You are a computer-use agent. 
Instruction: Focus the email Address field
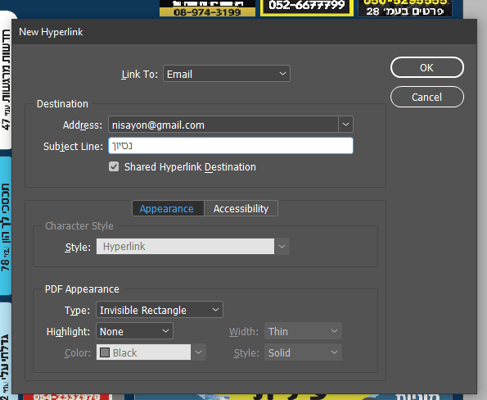pyautogui.click(x=223, y=125)
